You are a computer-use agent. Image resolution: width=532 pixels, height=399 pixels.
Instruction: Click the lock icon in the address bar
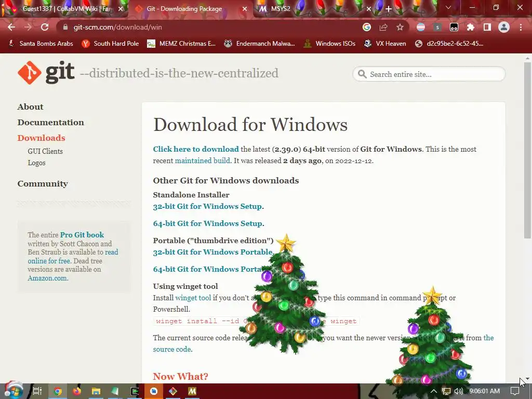click(65, 27)
